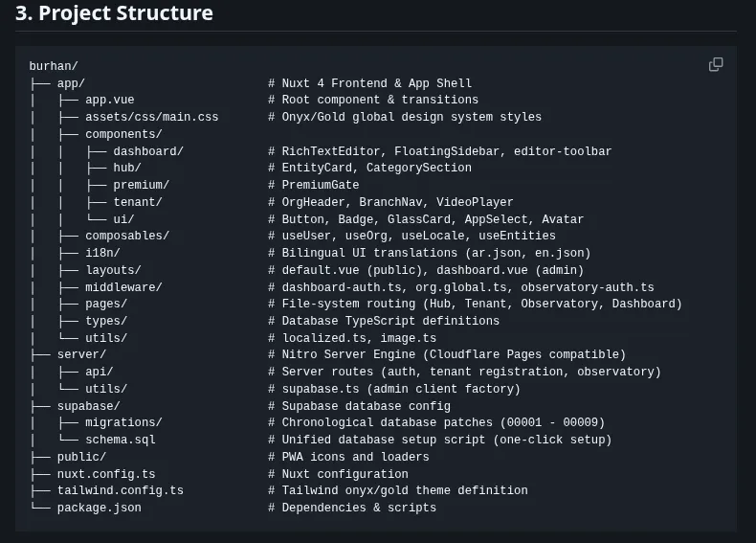
Task: Click comment "# localized.ts, image.ts"
Action: 352,338
